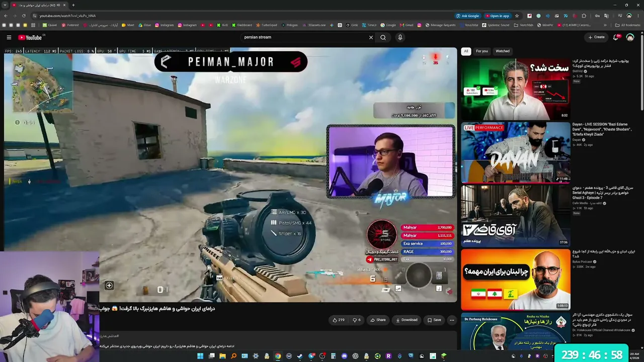Dislike the video
This screenshot has height=362, width=644.
(x=356, y=320)
